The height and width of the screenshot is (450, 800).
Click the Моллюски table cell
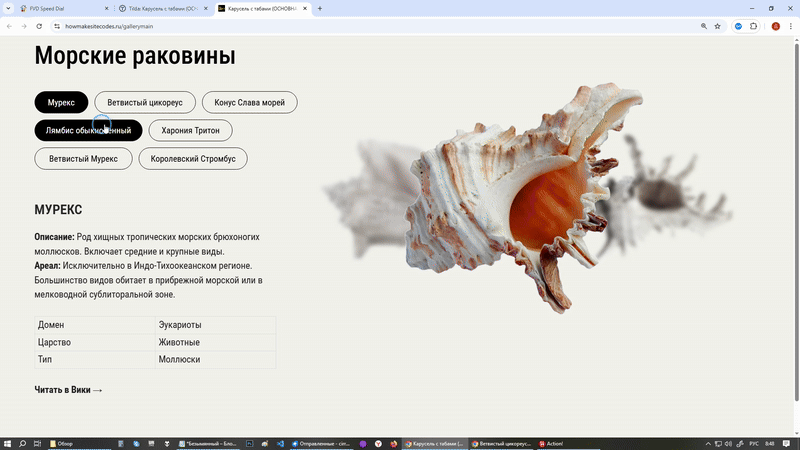(215, 360)
